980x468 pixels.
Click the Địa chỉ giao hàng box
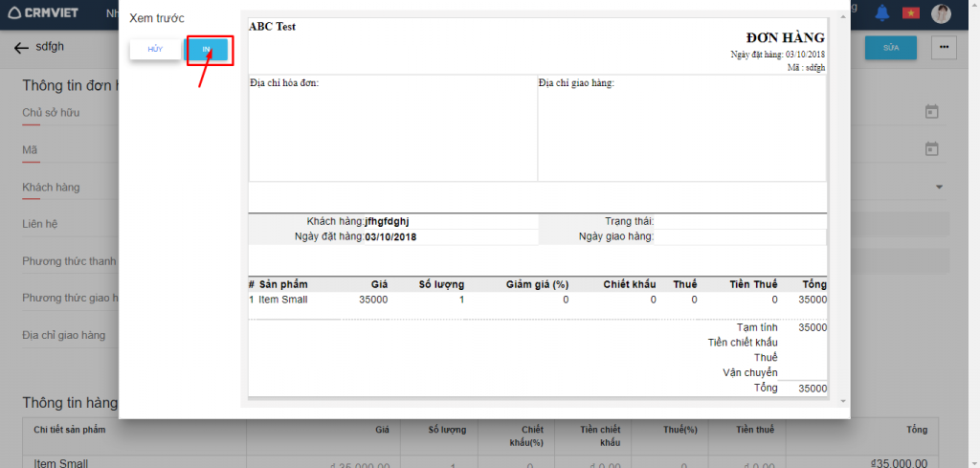click(x=681, y=127)
